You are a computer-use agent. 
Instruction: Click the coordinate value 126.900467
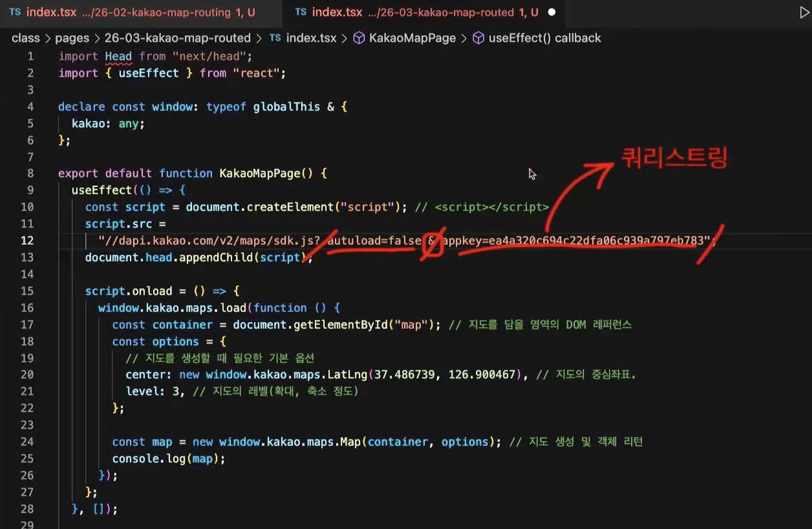482,374
